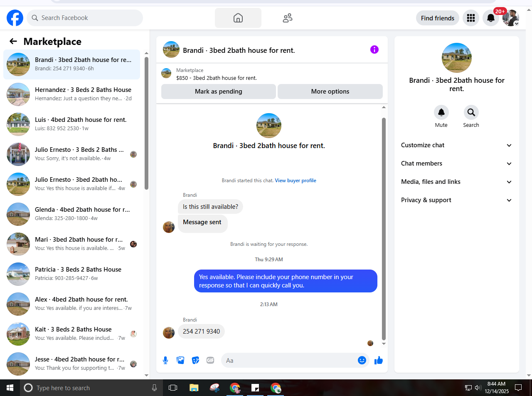Click the chat messages scrollbar

click(x=384, y=229)
